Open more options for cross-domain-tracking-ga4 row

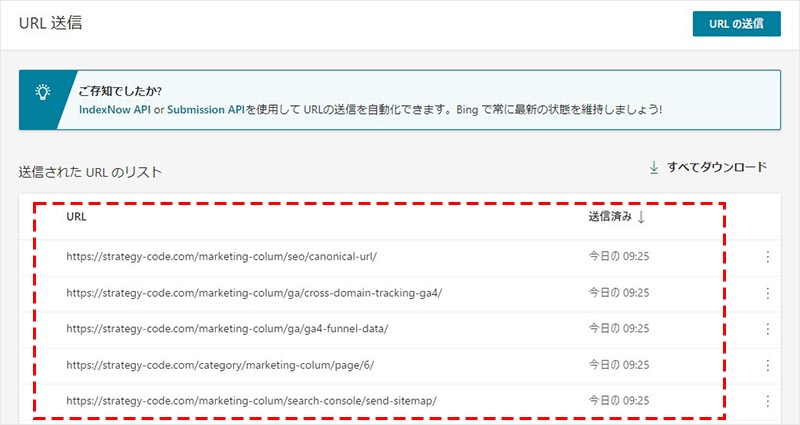click(x=767, y=293)
